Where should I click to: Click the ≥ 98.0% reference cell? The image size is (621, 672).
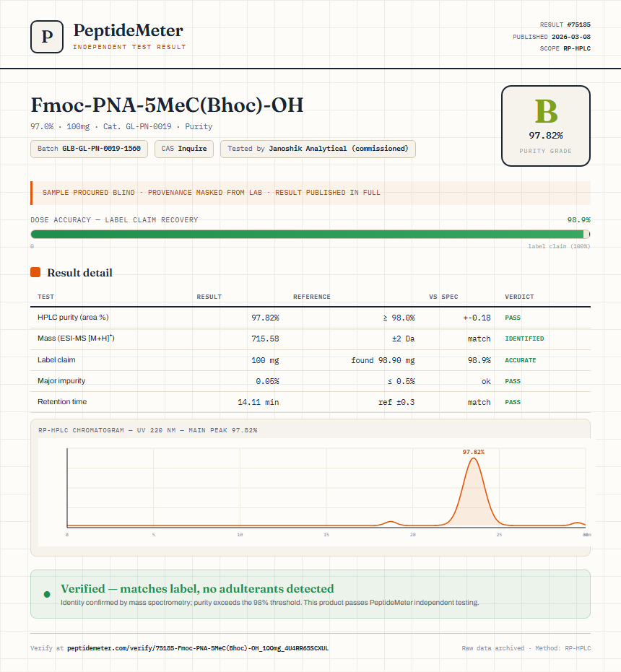point(399,318)
